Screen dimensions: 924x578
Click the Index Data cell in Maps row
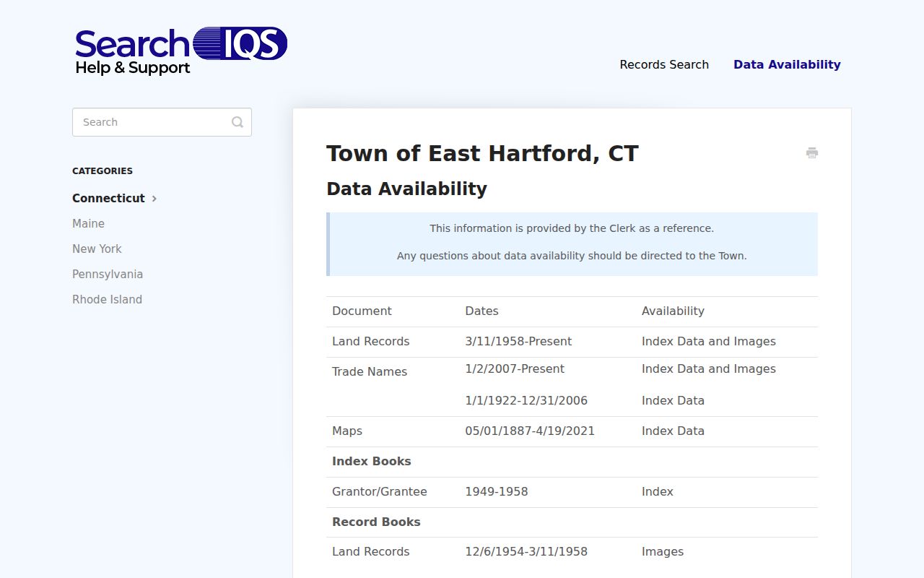[x=673, y=431]
